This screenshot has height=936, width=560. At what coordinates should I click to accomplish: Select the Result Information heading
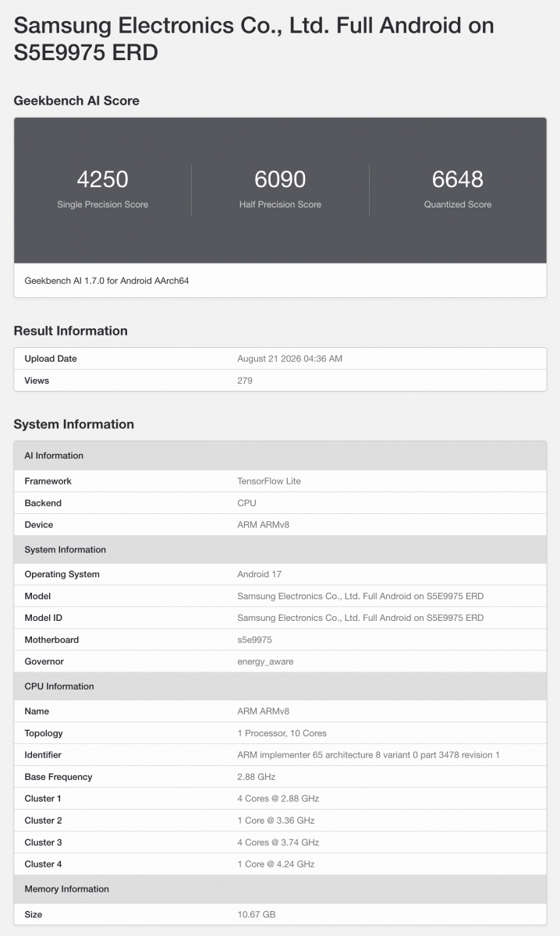[x=70, y=331]
